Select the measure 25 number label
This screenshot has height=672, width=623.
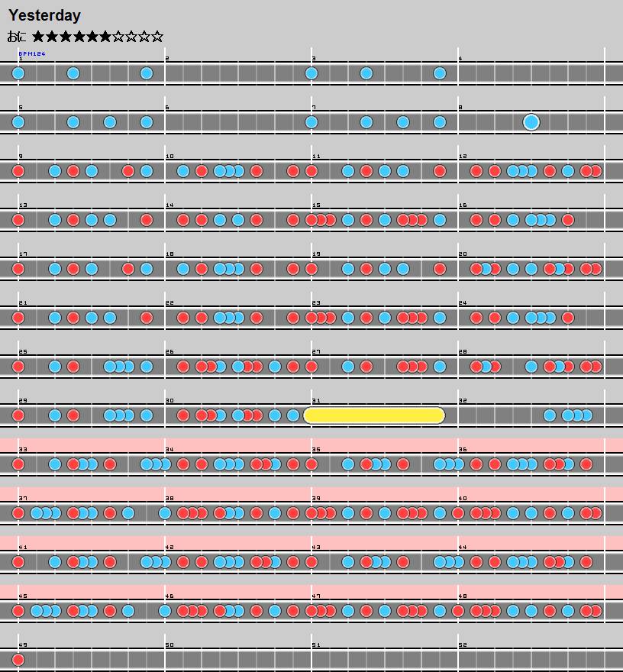(22, 352)
